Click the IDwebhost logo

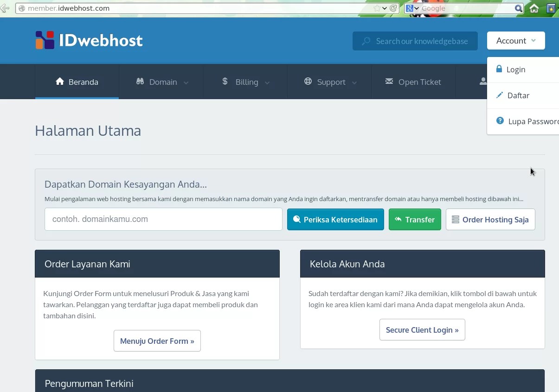pyautogui.click(x=88, y=40)
